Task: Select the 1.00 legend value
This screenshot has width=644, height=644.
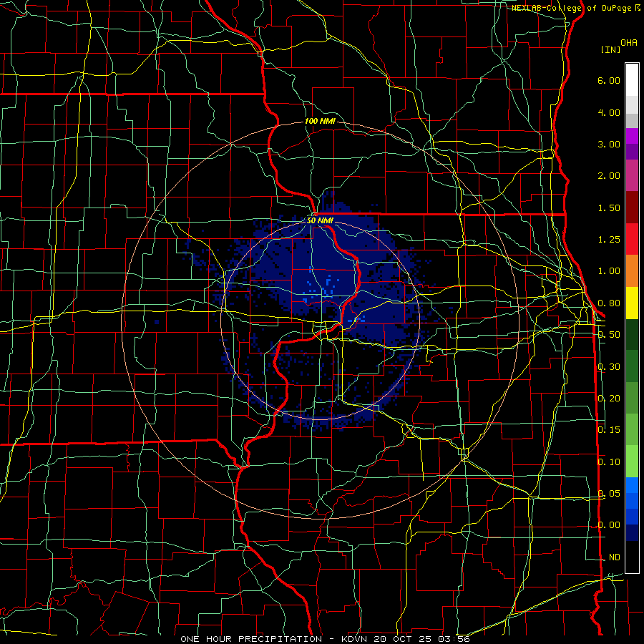Action: click(x=609, y=271)
